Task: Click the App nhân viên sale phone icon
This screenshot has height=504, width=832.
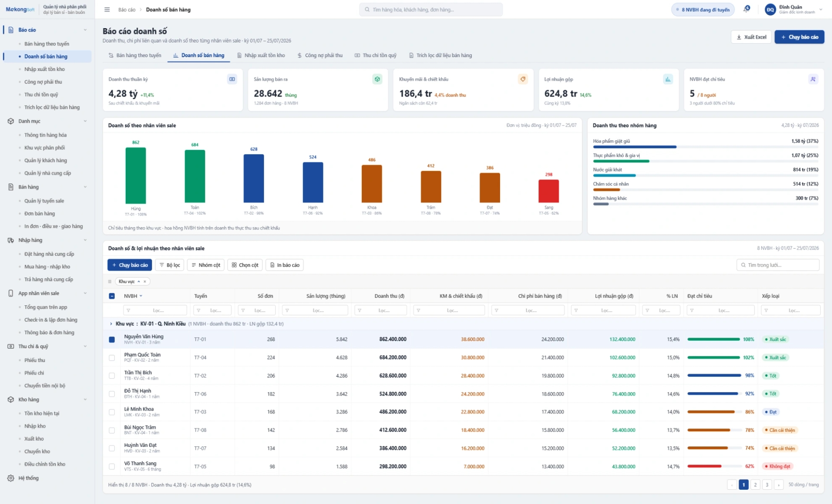Action: (x=11, y=293)
